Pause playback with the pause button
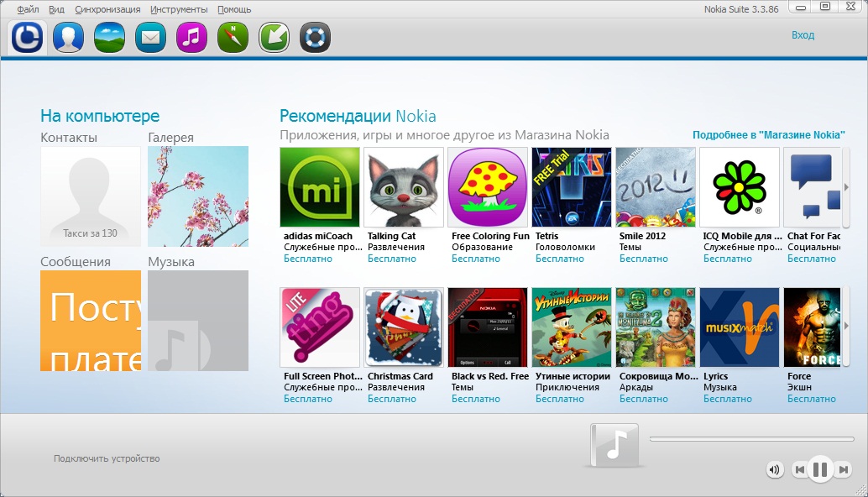This screenshot has height=497, width=868. pyautogui.click(x=820, y=470)
